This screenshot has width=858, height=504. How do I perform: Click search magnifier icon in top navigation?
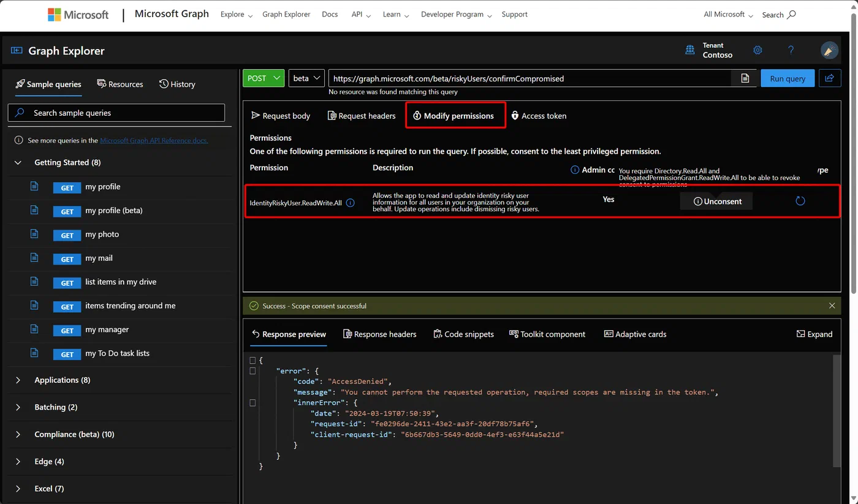[791, 14]
